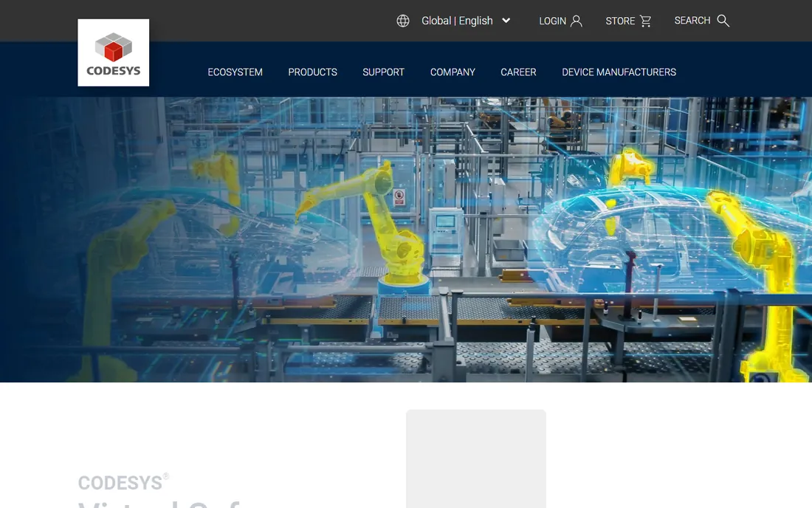The image size is (812, 508).
Task: Click the SEARCH text link
Action: pyautogui.click(x=692, y=21)
